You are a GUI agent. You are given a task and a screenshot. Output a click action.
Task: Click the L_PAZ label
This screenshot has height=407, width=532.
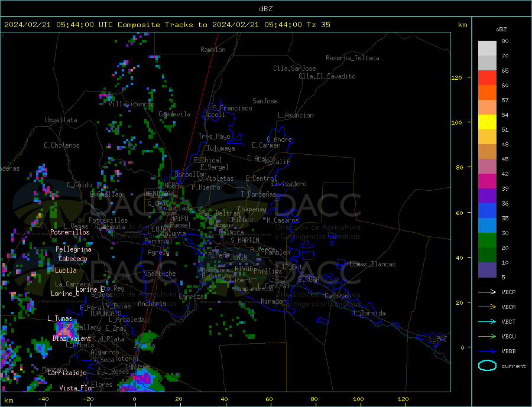tap(438, 339)
